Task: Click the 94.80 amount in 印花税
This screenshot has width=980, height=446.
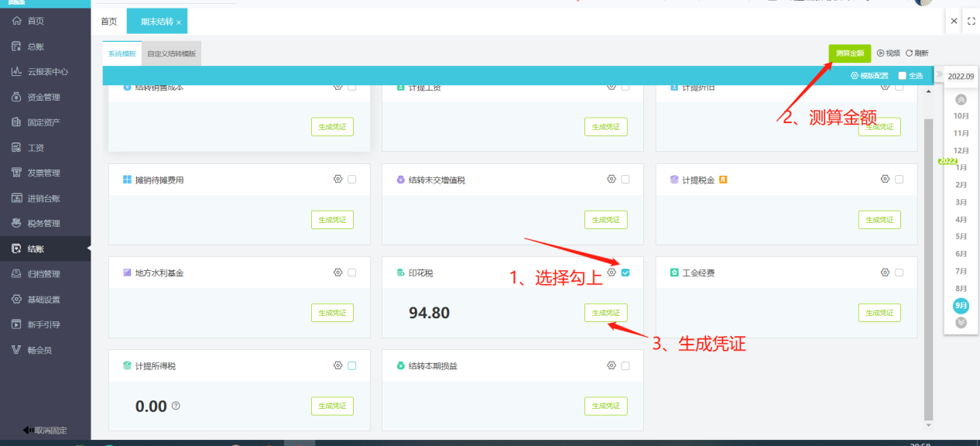Action: 430,313
